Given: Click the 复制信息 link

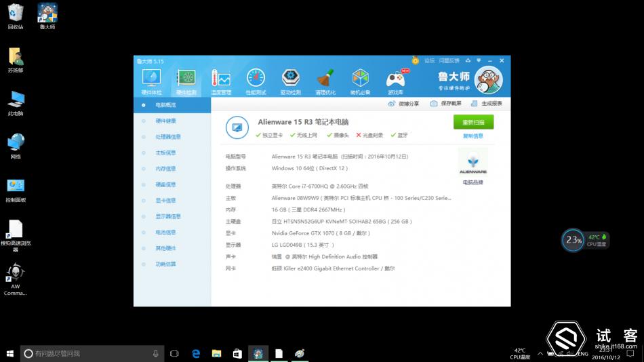Looking at the screenshot, I should [x=472, y=136].
